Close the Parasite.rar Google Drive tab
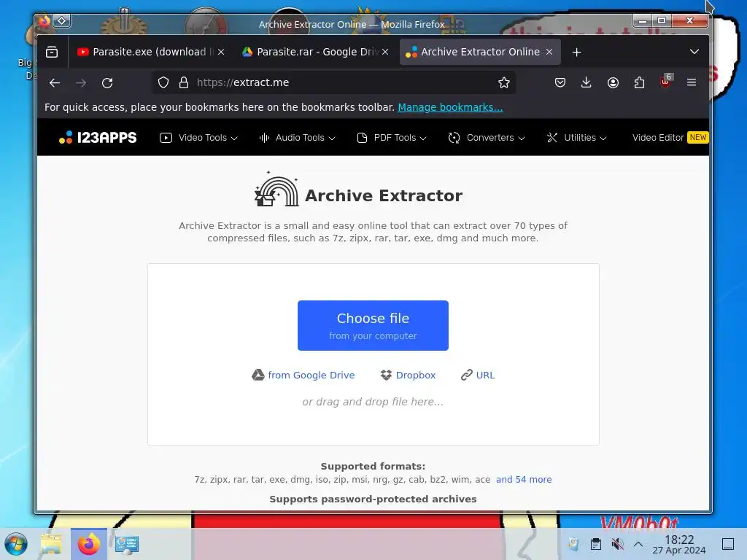Viewport: 747px width, 560px height. click(385, 52)
